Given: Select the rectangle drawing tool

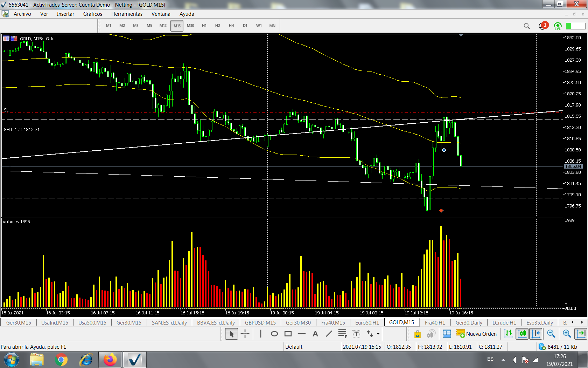Looking at the screenshot, I should tap(288, 334).
